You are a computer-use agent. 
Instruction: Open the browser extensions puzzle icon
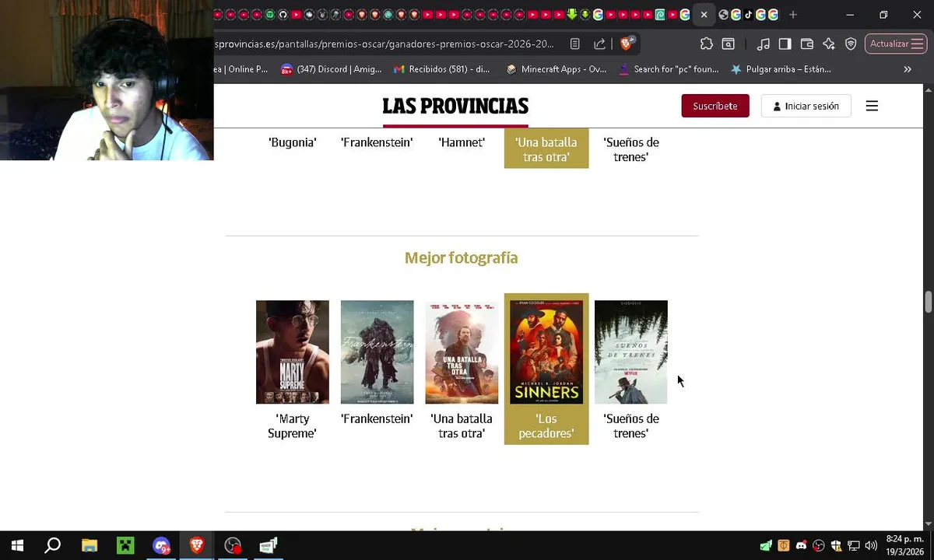coord(706,44)
